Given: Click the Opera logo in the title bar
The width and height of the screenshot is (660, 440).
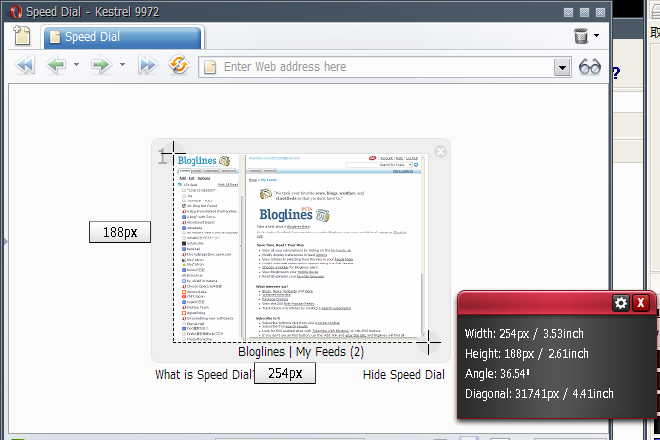Looking at the screenshot, I should pos(16,12).
